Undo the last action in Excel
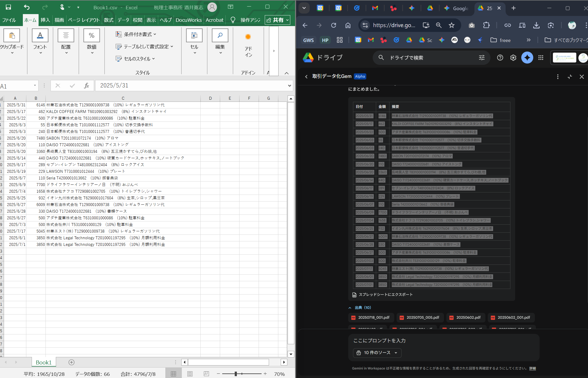 click(27, 7)
